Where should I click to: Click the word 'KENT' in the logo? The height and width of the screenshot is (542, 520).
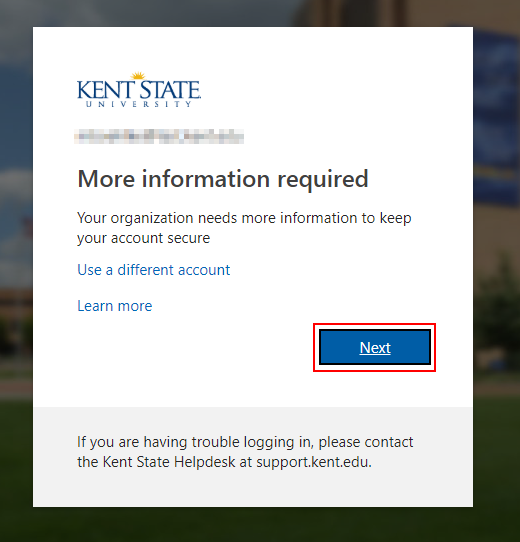coord(106,90)
